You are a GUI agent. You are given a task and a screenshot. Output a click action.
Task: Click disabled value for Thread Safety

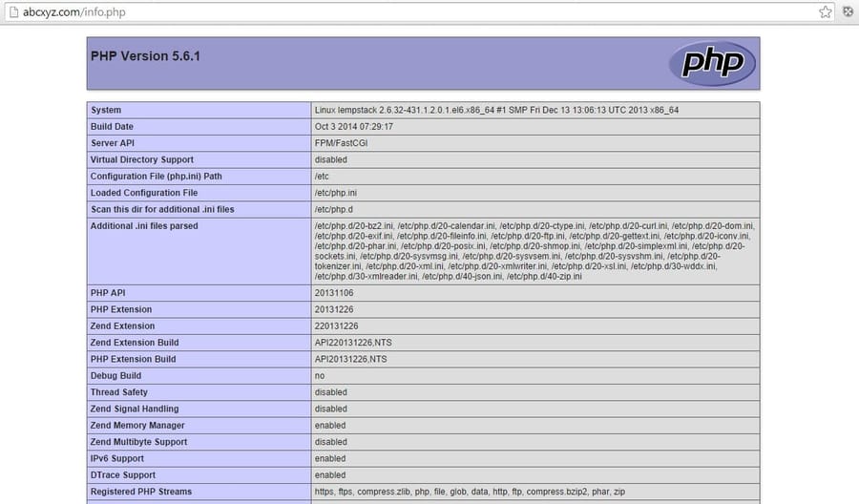331,392
